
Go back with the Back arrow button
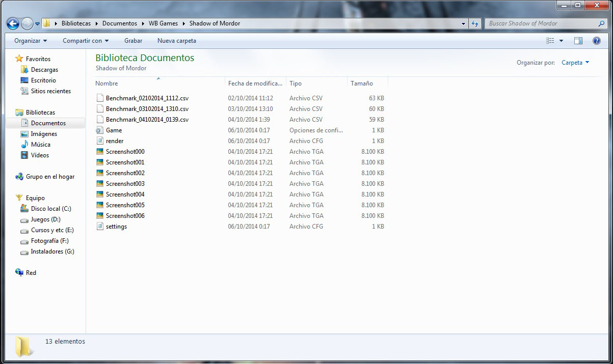[x=13, y=23]
